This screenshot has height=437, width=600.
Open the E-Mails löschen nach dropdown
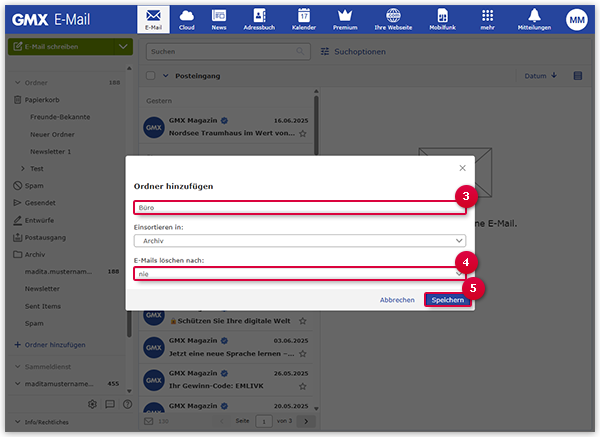click(300, 274)
